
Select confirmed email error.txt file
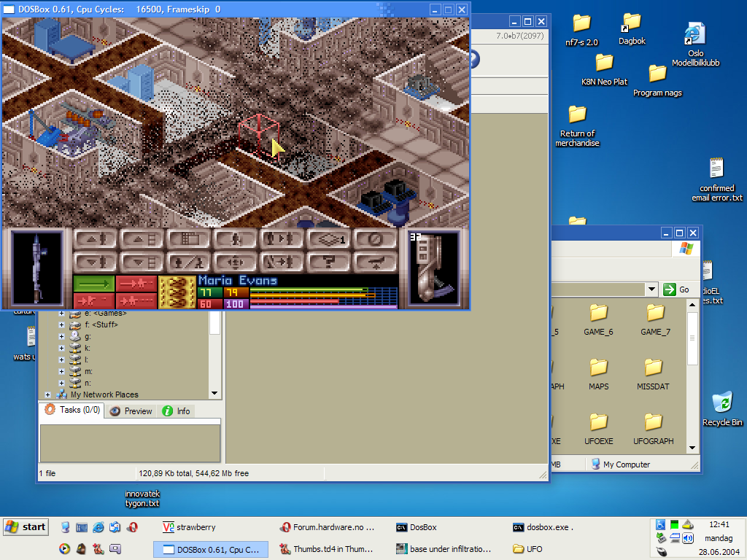tap(716, 179)
